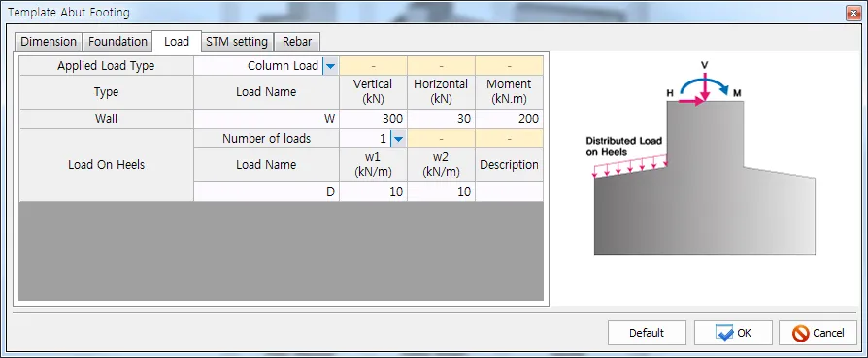Switch to the Dimension tab

click(49, 42)
